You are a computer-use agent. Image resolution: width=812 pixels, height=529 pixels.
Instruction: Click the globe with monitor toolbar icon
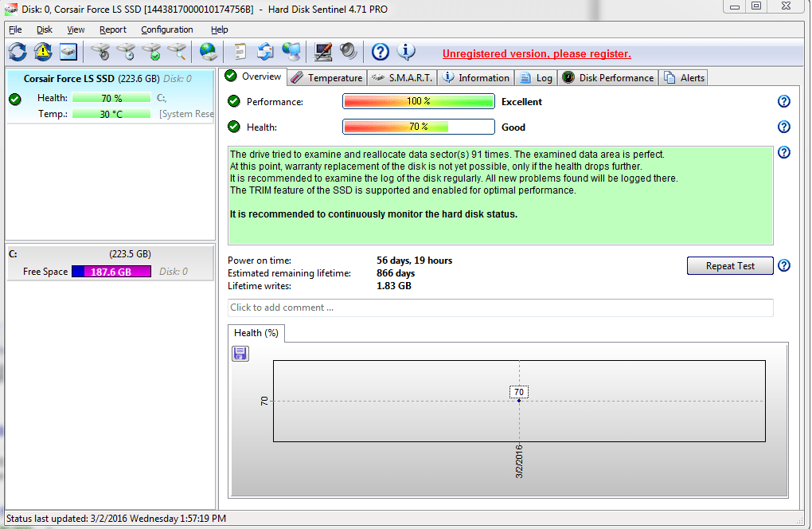[291, 52]
